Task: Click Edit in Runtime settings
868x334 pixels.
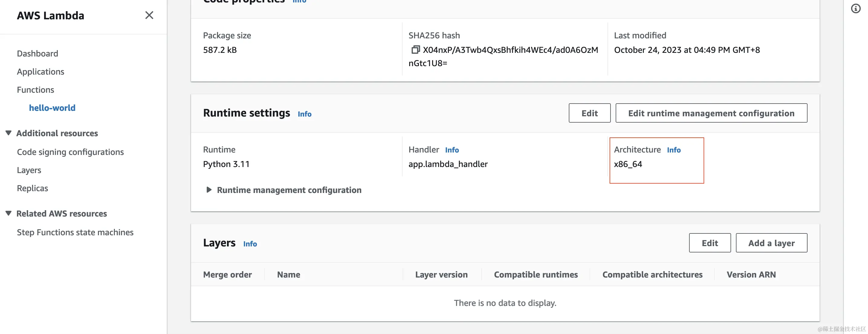Action: point(589,113)
